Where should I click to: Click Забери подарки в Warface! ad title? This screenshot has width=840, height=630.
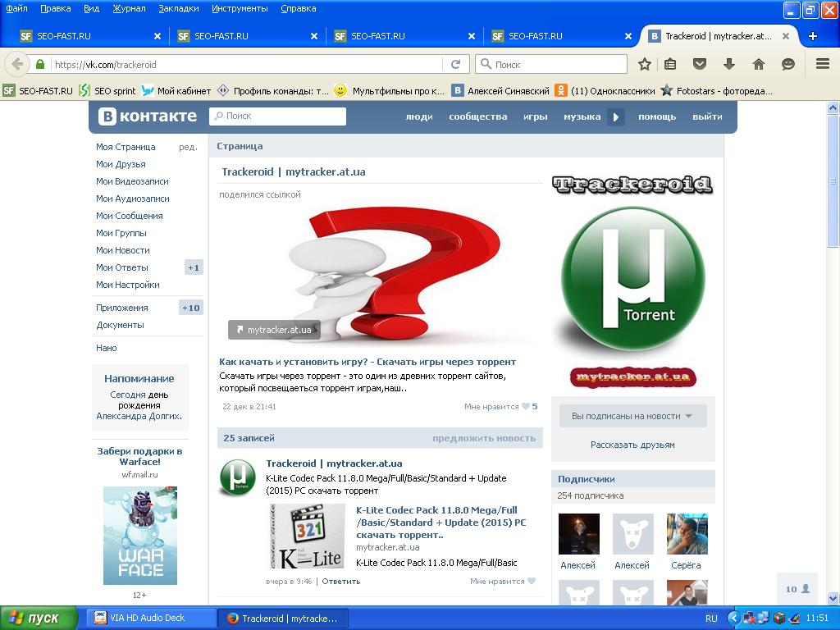(x=139, y=456)
